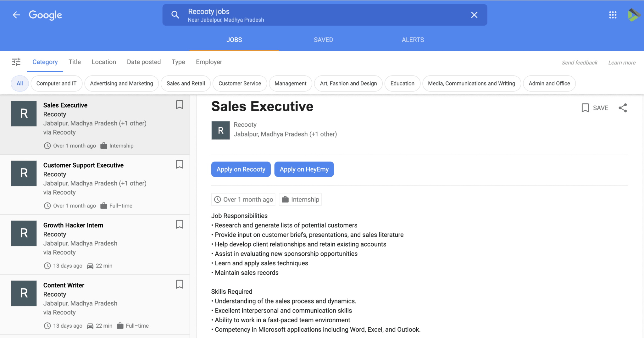Screen dimensions: 644x338
Task: Click the Google logo
Action: (x=45, y=15)
